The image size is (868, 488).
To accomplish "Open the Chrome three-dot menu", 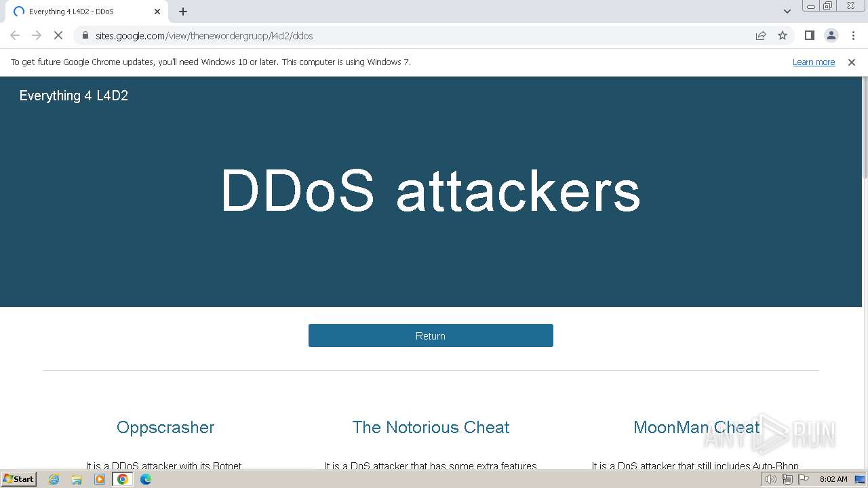I will pos(853,35).
